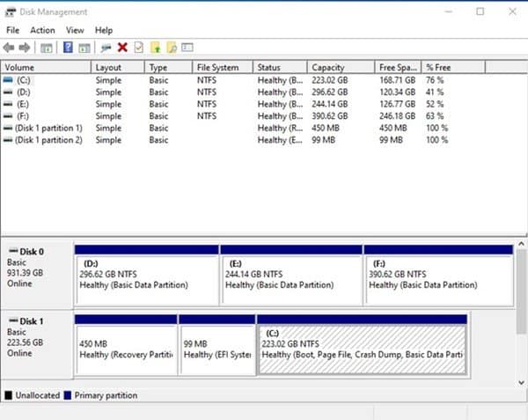This screenshot has height=420, width=528.
Task: Click the Forward arrow toolbar icon
Action: coord(25,48)
